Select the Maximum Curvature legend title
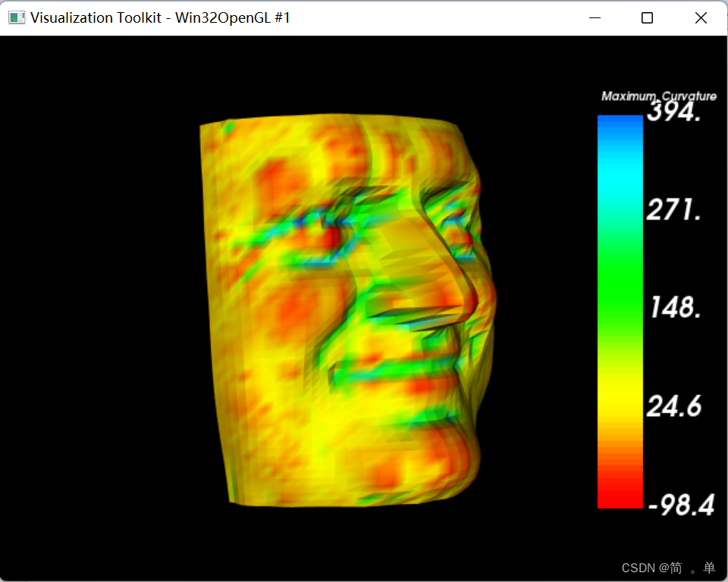Screen dimensions: 728x582 (659, 96)
